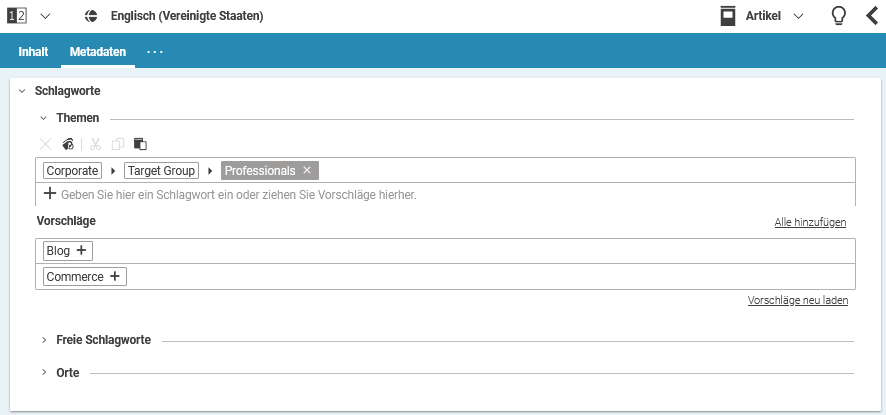Collapse the Themen subsection

44,118
